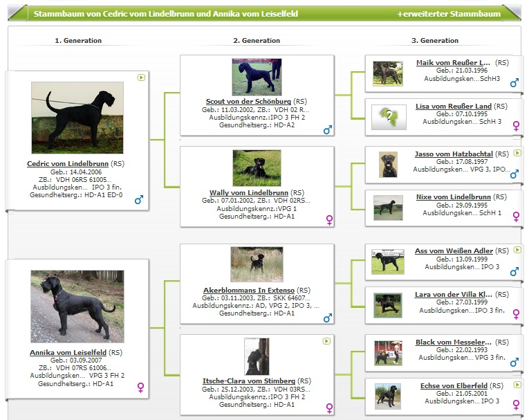
Task: Follow the Echse von Elberfeld link
Action: tap(453, 385)
